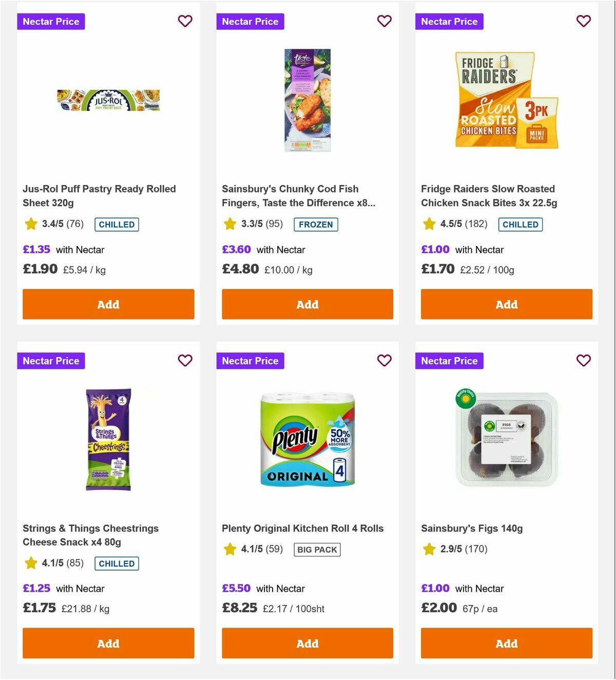Select the Cheestrings CHILLED tag
The width and height of the screenshot is (616, 680).
117,563
